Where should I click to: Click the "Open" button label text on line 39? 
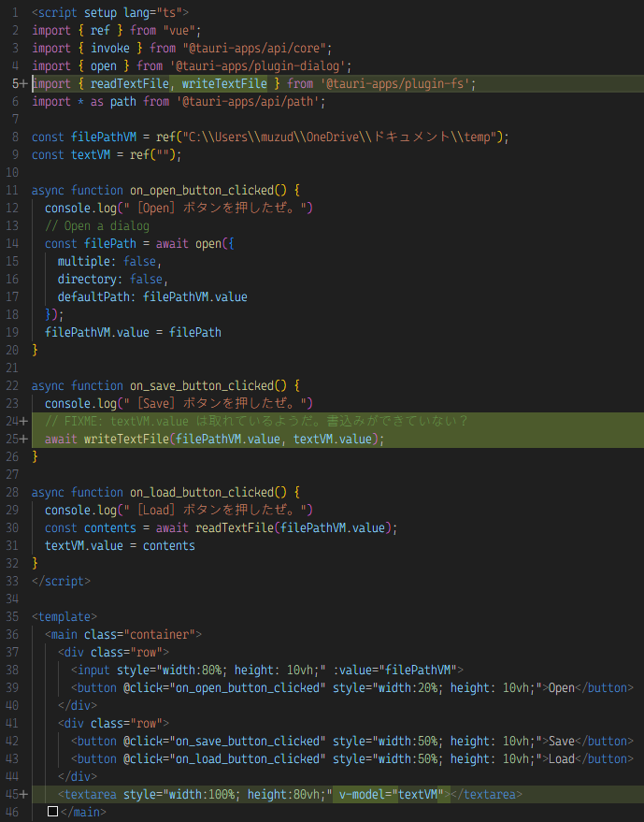click(x=562, y=688)
